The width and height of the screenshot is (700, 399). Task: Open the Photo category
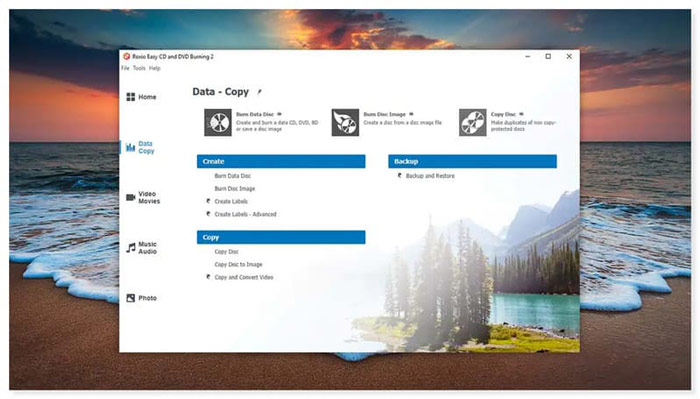pyautogui.click(x=142, y=298)
